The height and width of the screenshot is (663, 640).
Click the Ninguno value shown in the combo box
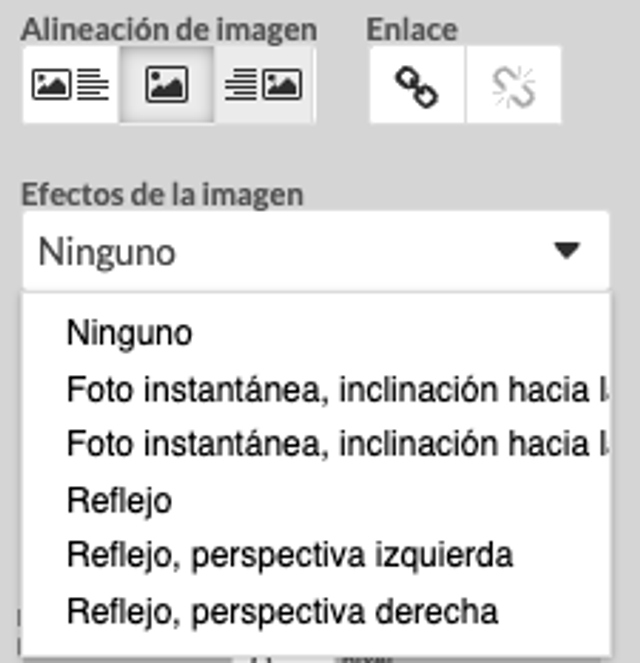pyautogui.click(x=107, y=252)
